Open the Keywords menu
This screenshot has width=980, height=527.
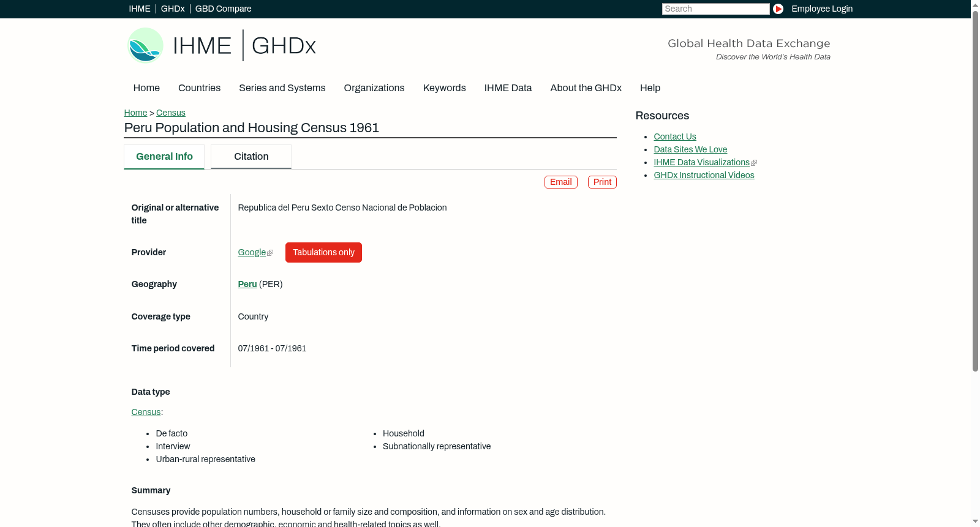445,88
